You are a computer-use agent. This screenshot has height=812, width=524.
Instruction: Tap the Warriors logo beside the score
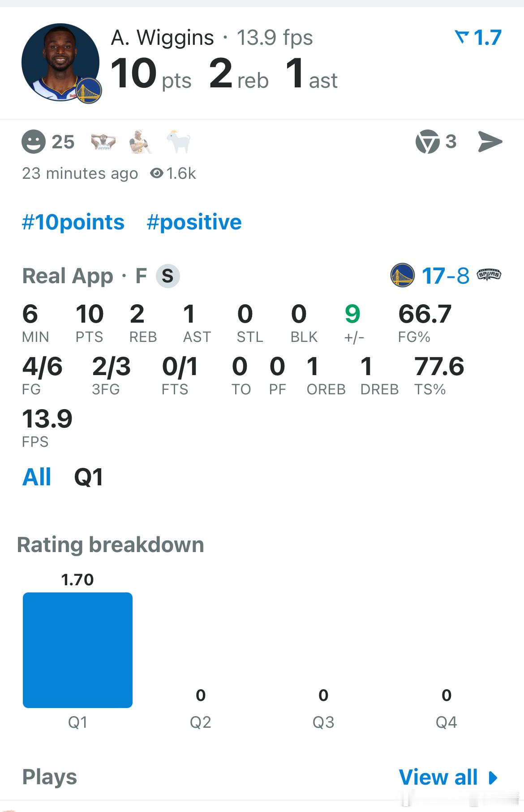coord(402,275)
